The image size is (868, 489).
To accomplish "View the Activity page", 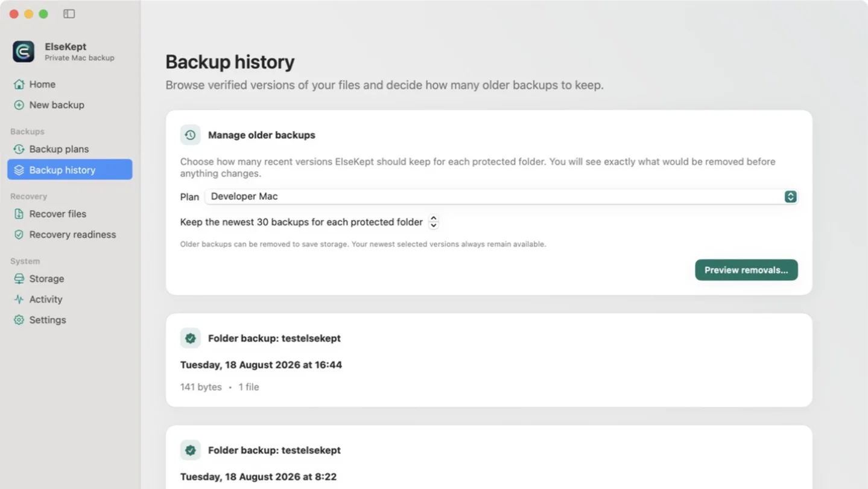I will click(70, 299).
